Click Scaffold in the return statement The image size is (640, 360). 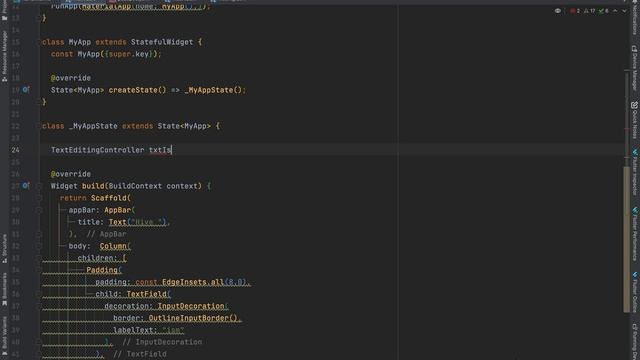(x=109, y=198)
